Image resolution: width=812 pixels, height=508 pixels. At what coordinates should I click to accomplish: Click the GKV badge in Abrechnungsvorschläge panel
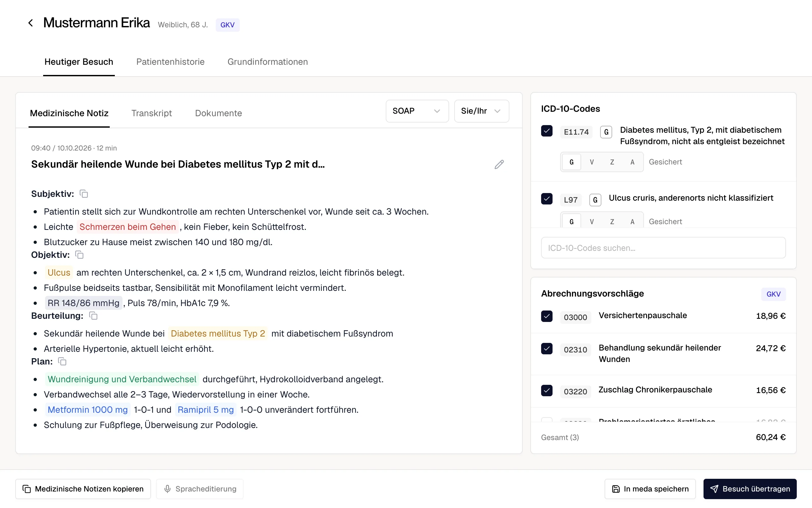click(773, 294)
